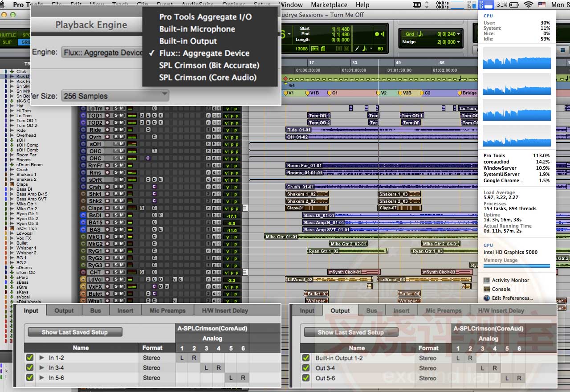Expand the In 3-4 stereo path
This screenshot has height=392, width=570.
coord(42,368)
